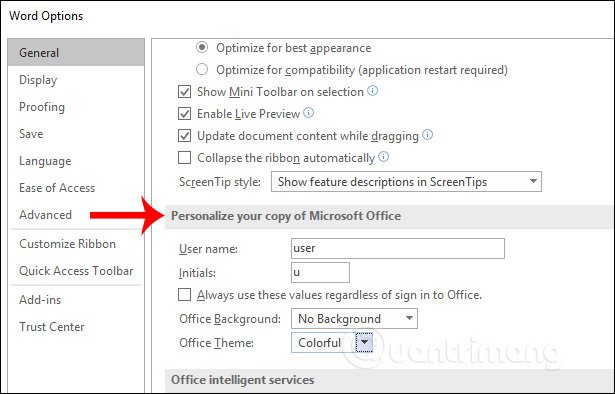This screenshot has height=394, width=615.
Task: Select the General category
Action: pos(76,52)
